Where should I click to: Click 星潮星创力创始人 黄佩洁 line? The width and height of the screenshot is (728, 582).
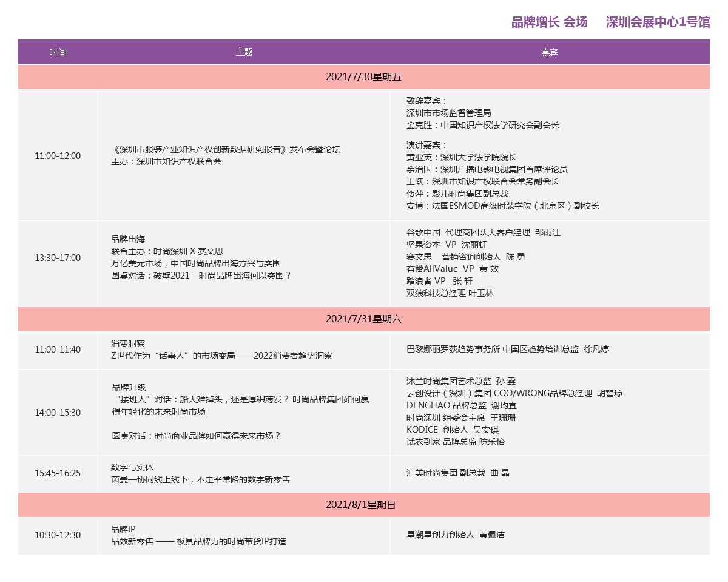(x=456, y=535)
